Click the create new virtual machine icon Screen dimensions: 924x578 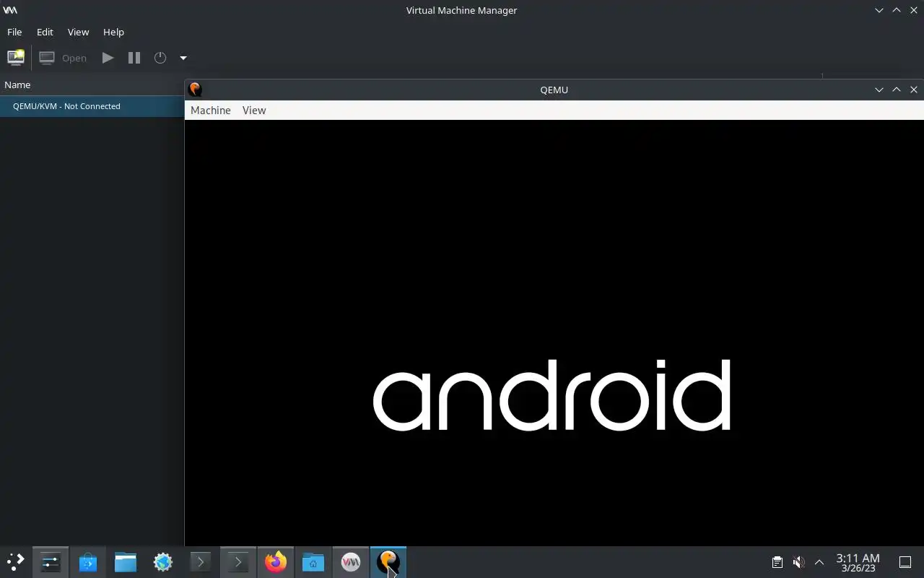point(15,58)
